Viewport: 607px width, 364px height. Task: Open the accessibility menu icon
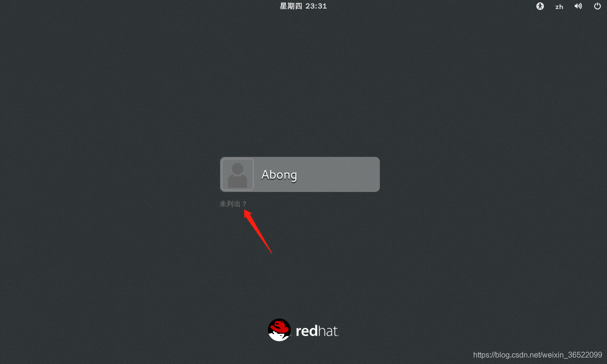tap(540, 6)
